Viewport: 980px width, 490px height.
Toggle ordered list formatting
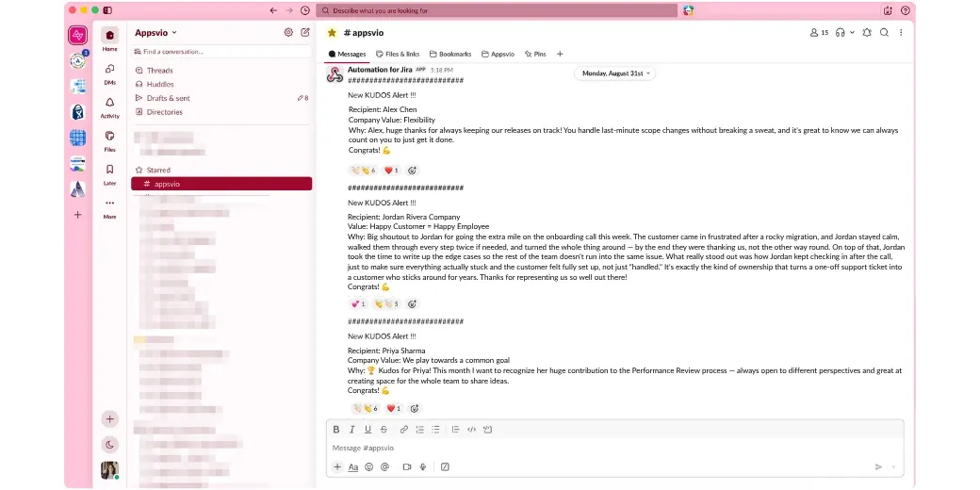(420, 430)
